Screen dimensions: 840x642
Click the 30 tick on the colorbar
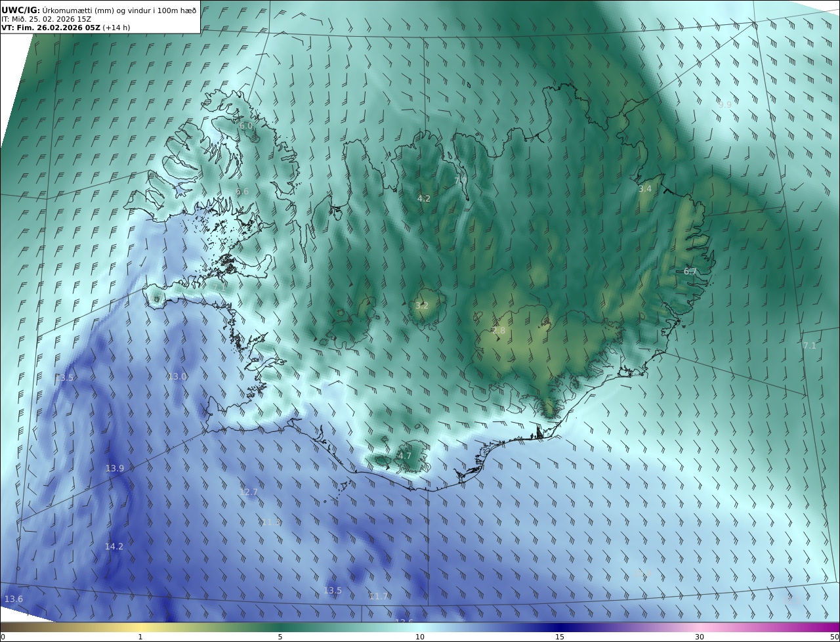pos(700,637)
